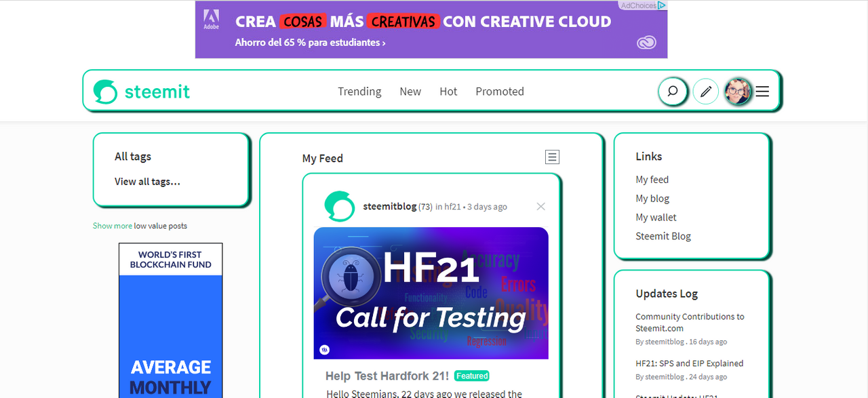Image resolution: width=868 pixels, height=398 pixels.
Task: Open My feed link in Links panel
Action: click(x=652, y=180)
